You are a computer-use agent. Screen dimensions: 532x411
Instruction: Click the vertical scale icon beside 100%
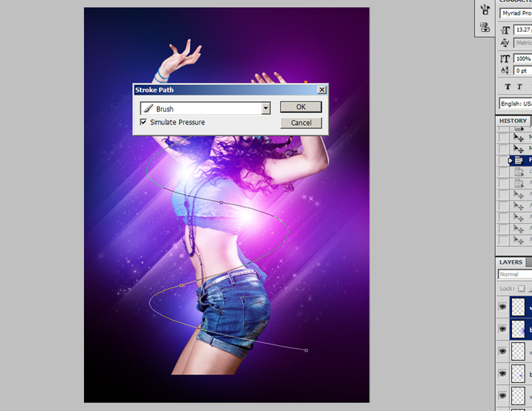(x=505, y=58)
